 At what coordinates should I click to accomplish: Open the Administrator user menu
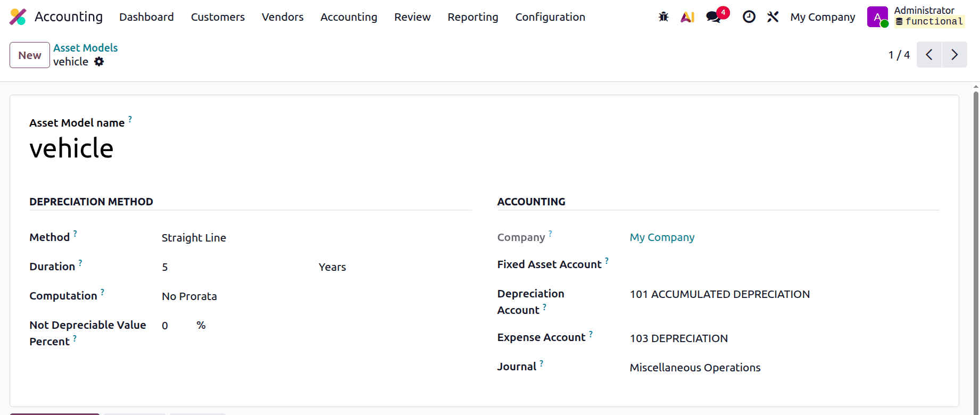[915, 17]
